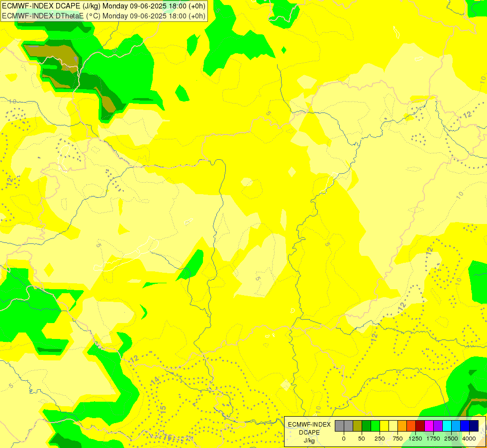Click the olive swatch in the DCAPE legend

click(x=358, y=426)
